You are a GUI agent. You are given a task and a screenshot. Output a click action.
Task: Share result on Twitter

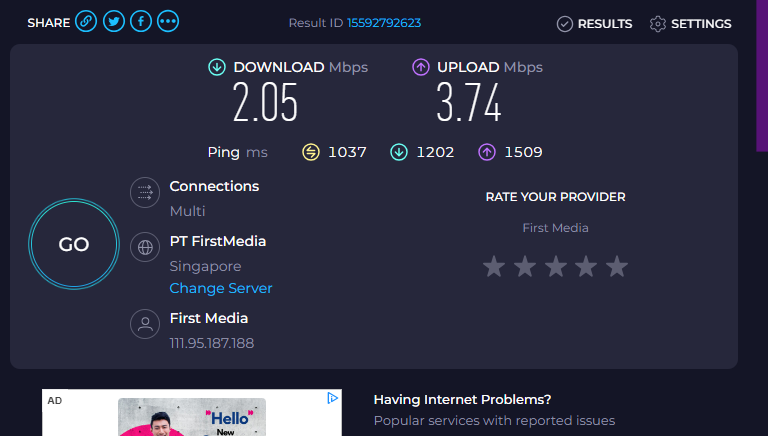[114, 22]
